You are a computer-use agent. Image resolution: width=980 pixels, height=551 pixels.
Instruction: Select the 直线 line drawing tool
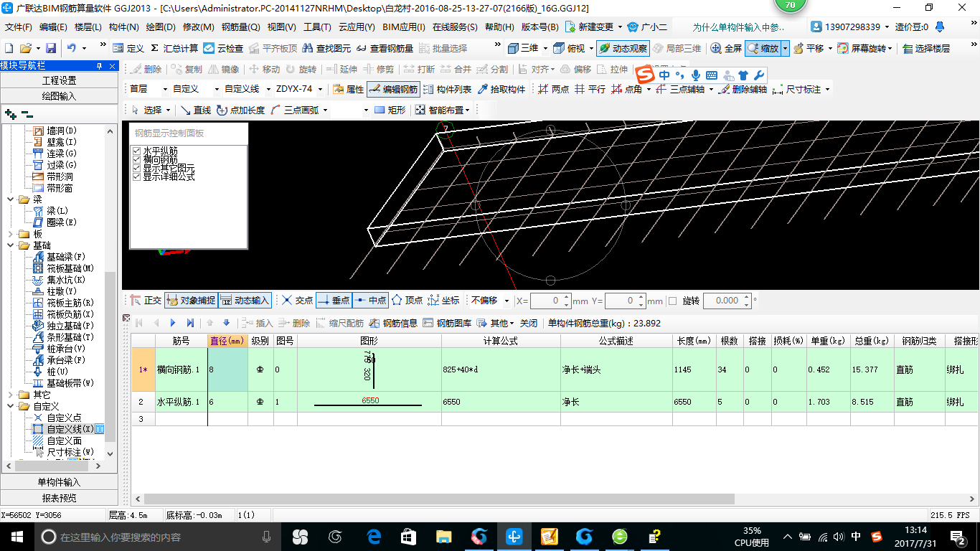(195, 110)
